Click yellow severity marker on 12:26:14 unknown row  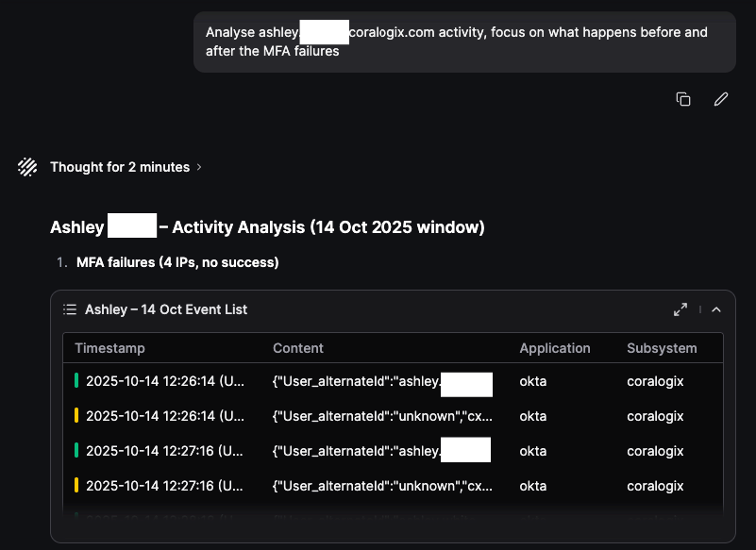pyautogui.click(x=76, y=416)
